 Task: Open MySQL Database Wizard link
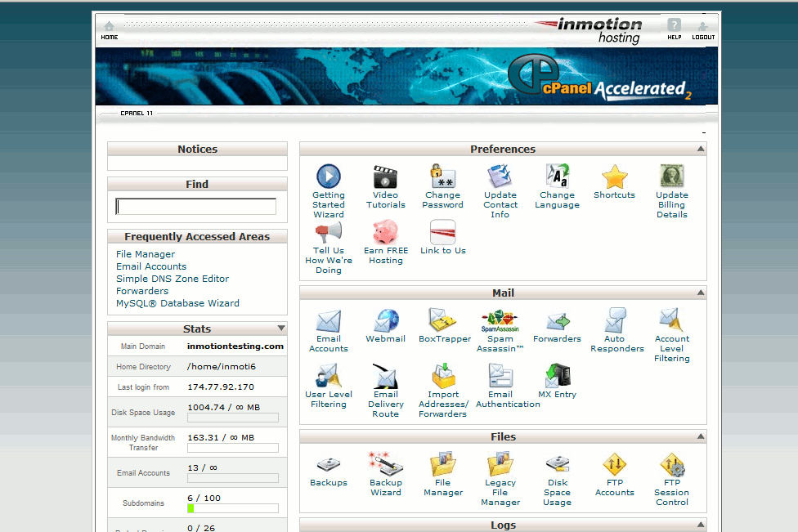pos(177,303)
